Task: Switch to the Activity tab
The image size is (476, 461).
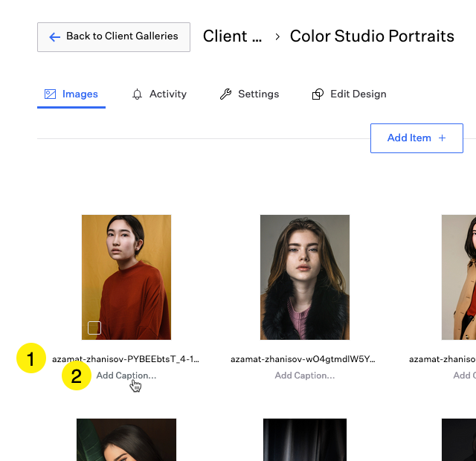Action: click(159, 94)
